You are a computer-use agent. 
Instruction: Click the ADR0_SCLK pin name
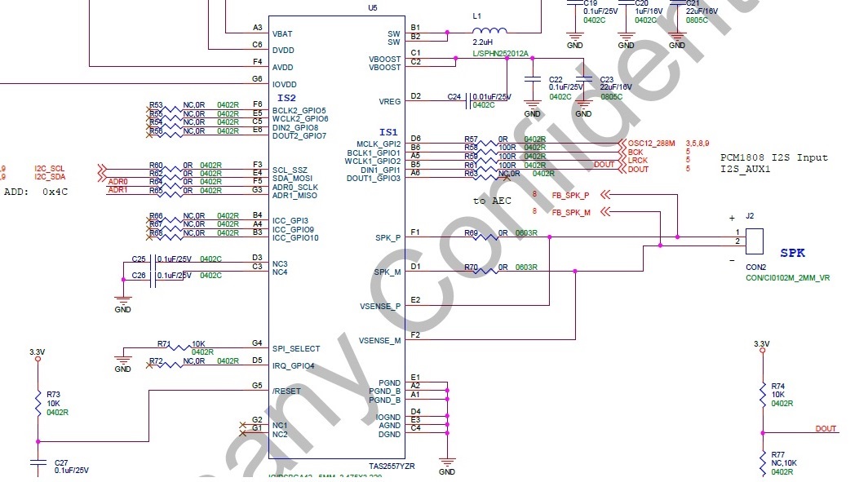[295, 187]
